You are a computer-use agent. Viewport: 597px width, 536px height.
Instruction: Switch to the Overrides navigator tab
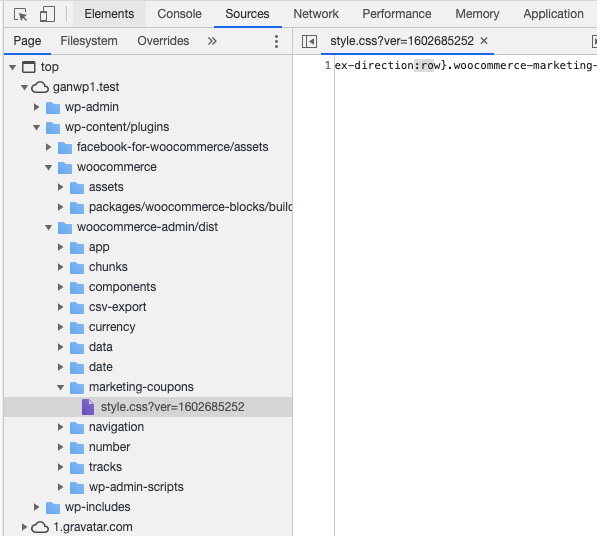tap(163, 41)
